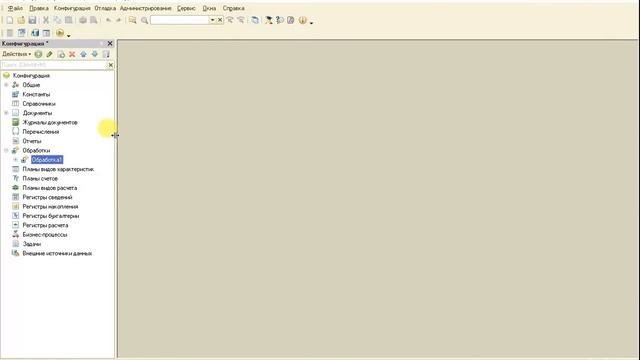Expand the Общие tree node
Screen dimensions: 640x360
tap(6, 85)
